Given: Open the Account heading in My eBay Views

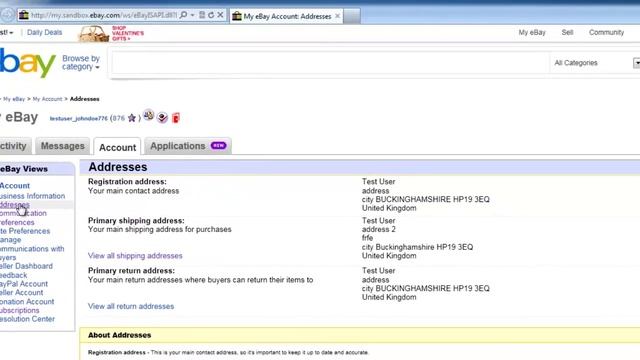Looking at the screenshot, I should [x=15, y=185].
